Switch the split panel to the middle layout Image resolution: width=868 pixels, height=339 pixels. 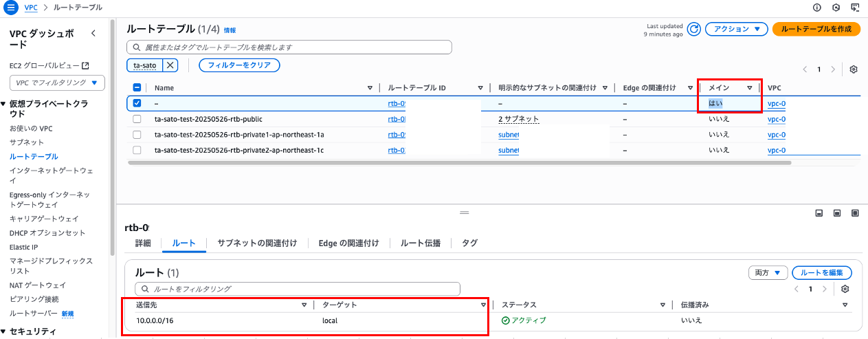[x=837, y=213]
